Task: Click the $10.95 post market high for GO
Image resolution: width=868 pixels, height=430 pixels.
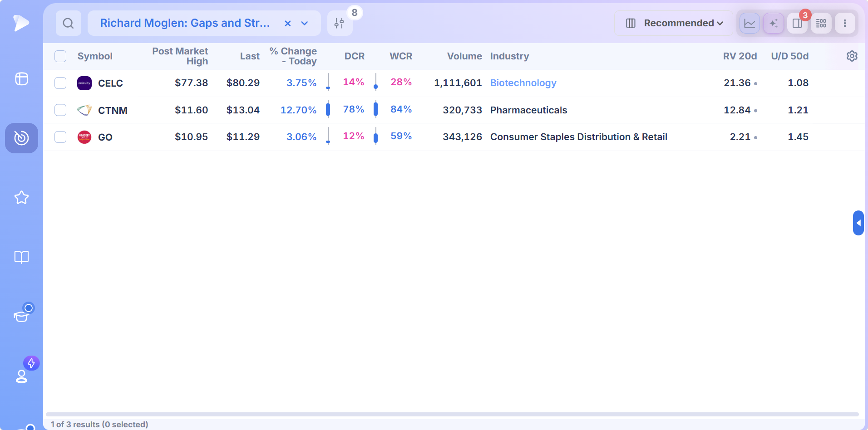Action: [191, 137]
